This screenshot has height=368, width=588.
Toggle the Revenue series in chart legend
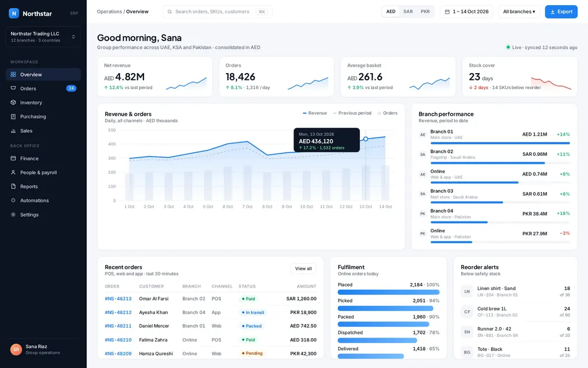point(315,113)
